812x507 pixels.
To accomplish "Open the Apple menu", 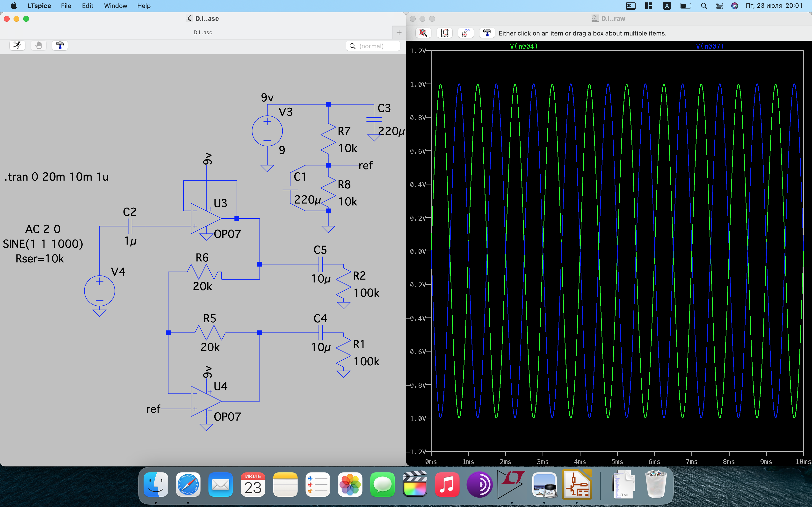I will pyautogui.click(x=14, y=6).
